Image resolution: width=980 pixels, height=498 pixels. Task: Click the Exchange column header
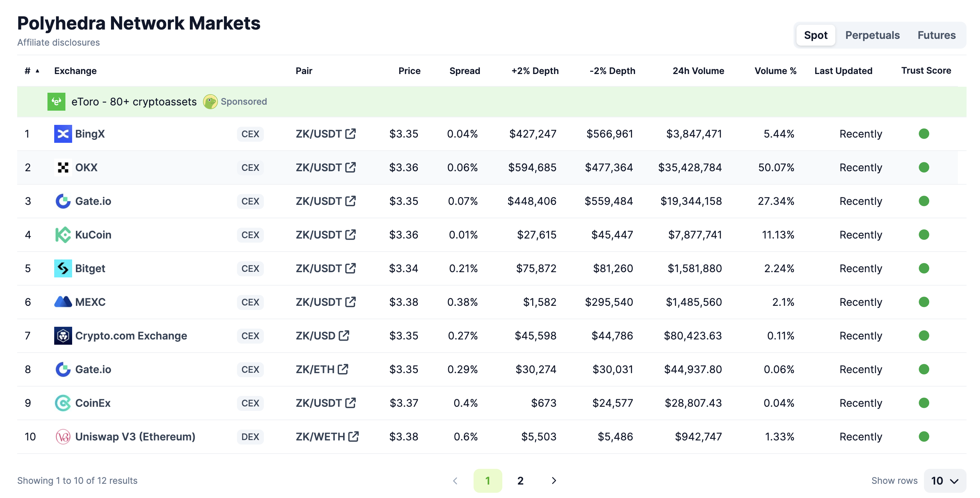point(75,71)
